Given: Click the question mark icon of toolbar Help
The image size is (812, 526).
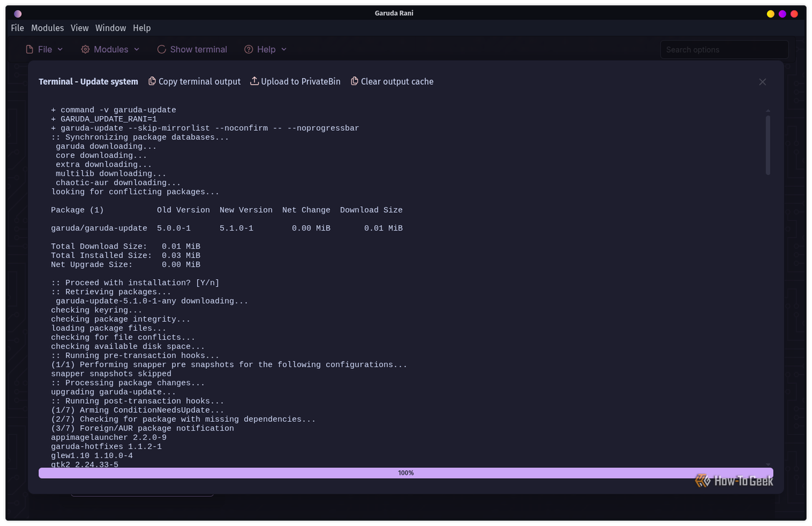Looking at the screenshot, I should (x=248, y=49).
